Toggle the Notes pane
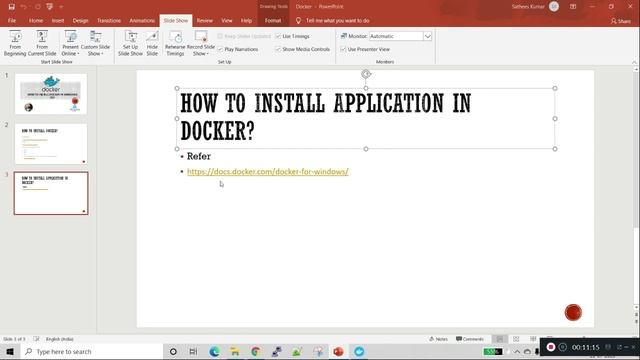The height and width of the screenshot is (360, 640). point(439,339)
